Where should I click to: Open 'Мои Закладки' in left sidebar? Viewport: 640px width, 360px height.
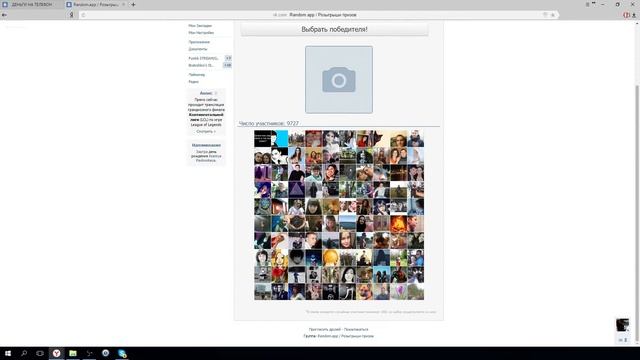[200, 26]
